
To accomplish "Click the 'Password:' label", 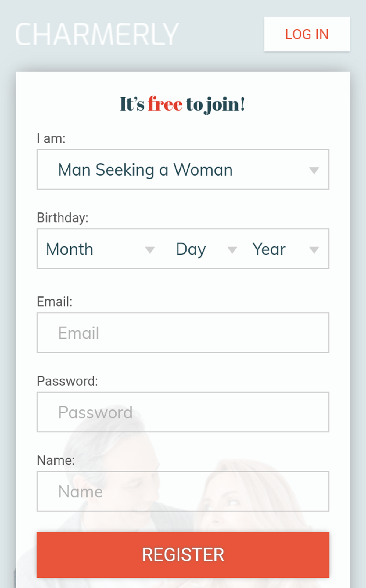I will pyautogui.click(x=67, y=380).
